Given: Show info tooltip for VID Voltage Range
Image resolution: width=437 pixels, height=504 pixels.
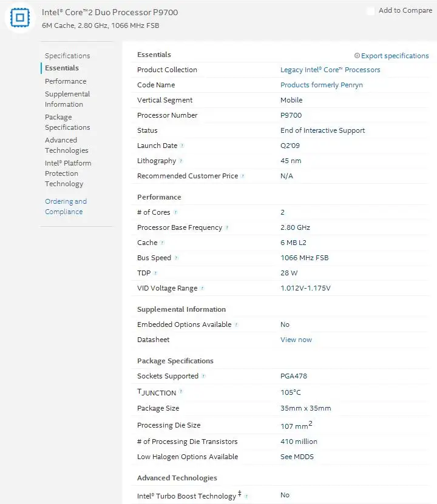Looking at the screenshot, I should click(202, 288).
